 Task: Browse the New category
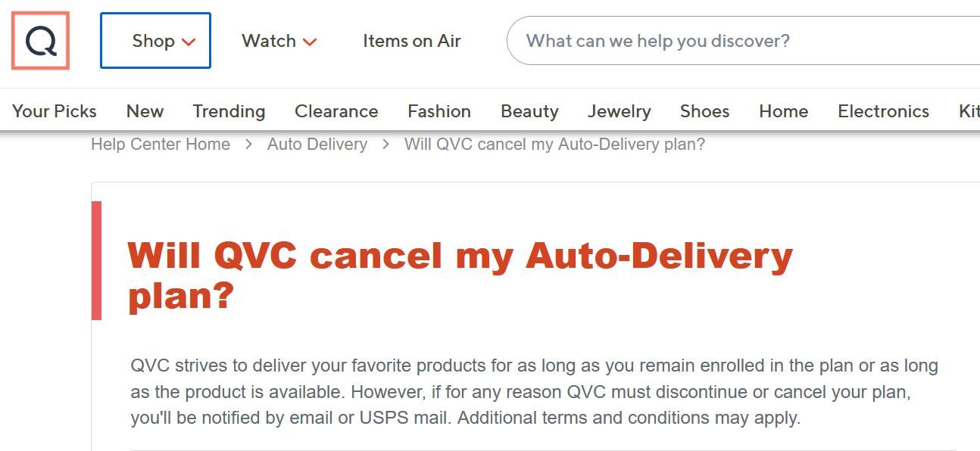coord(144,110)
